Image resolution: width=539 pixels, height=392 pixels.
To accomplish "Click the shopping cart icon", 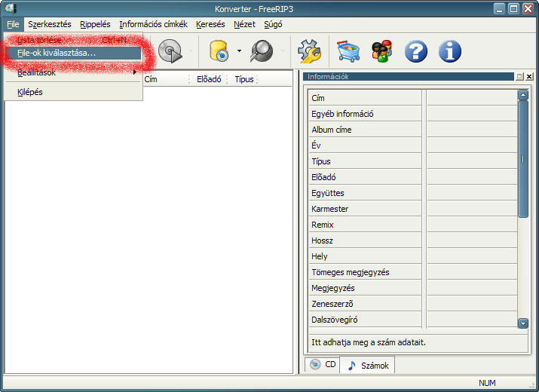I will click(x=348, y=51).
